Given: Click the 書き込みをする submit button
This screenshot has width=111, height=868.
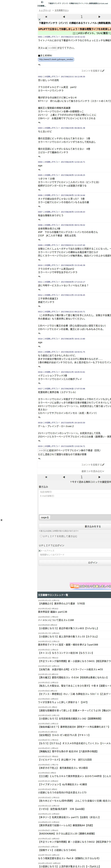Looking at the screenshot, I should pos(75,526).
